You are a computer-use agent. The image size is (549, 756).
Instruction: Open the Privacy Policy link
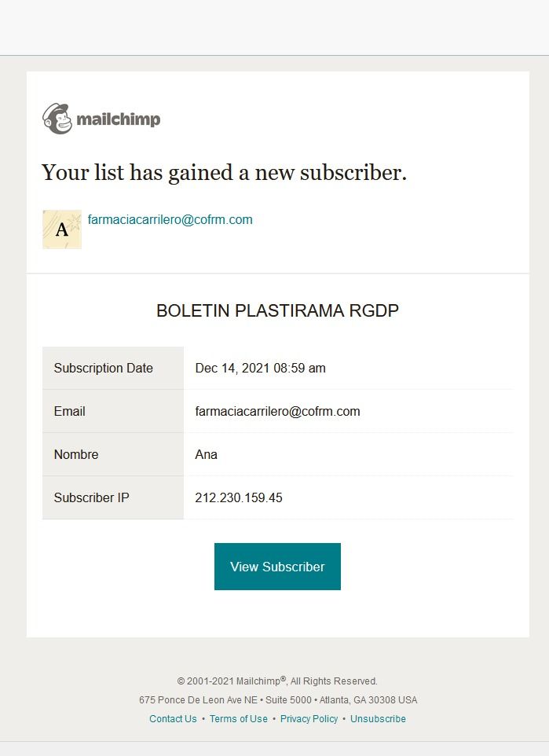pyautogui.click(x=309, y=719)
